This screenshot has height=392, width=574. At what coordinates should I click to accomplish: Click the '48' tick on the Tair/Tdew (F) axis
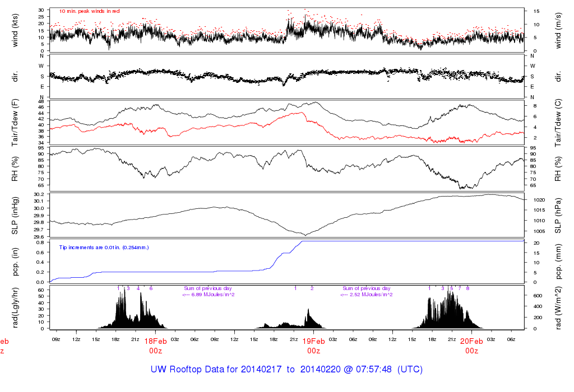click(41, 101)
